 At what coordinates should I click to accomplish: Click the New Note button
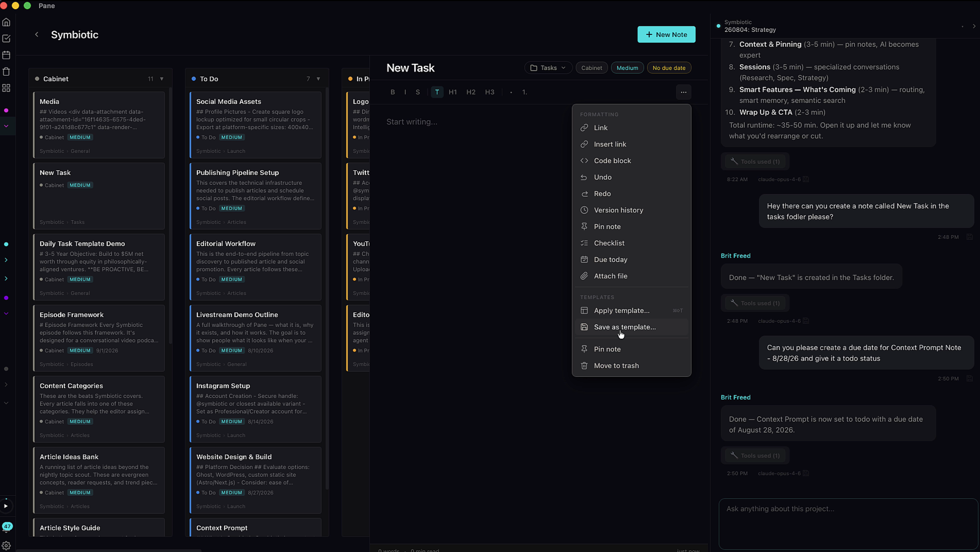(666, 34)
